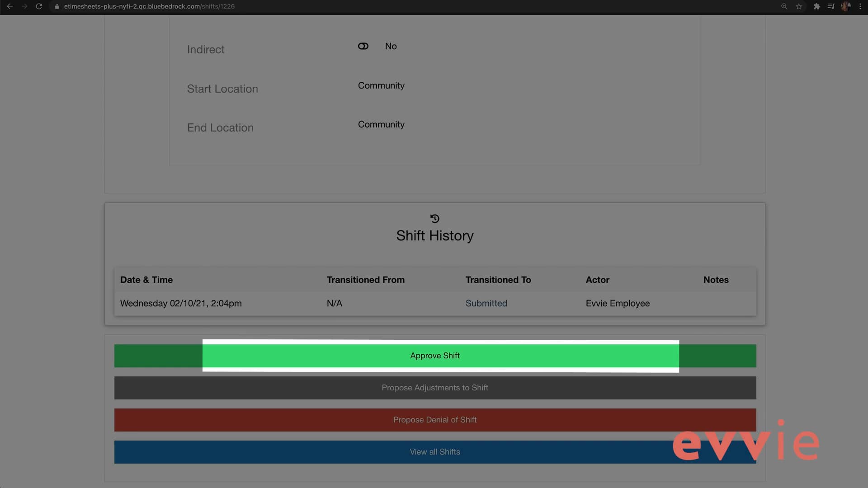Open the Chrome three-dot menu
868x488 pixels.
pos(860,6)
